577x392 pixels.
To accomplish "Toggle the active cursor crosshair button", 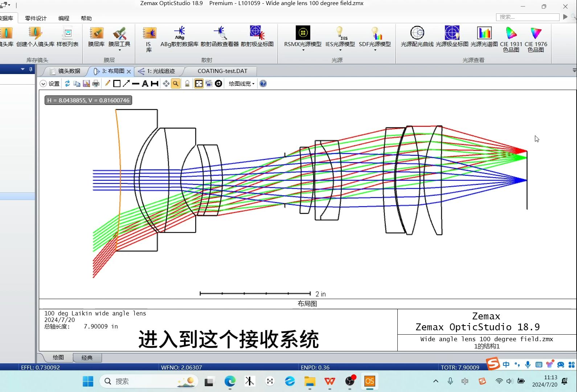I will click(199, 83).
